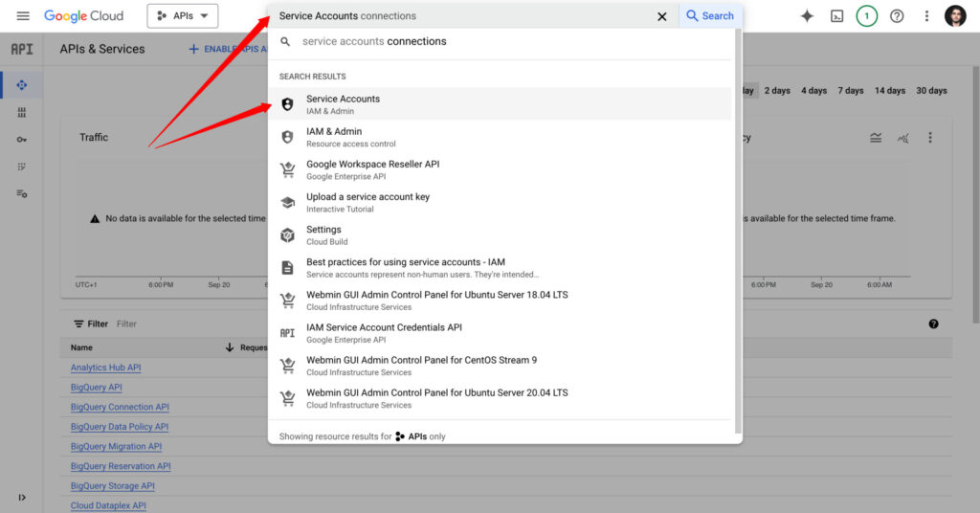Click the Gemini AI sparkle icon
The width and height of the screenshot is (980, 513).
tap(807, 16)
